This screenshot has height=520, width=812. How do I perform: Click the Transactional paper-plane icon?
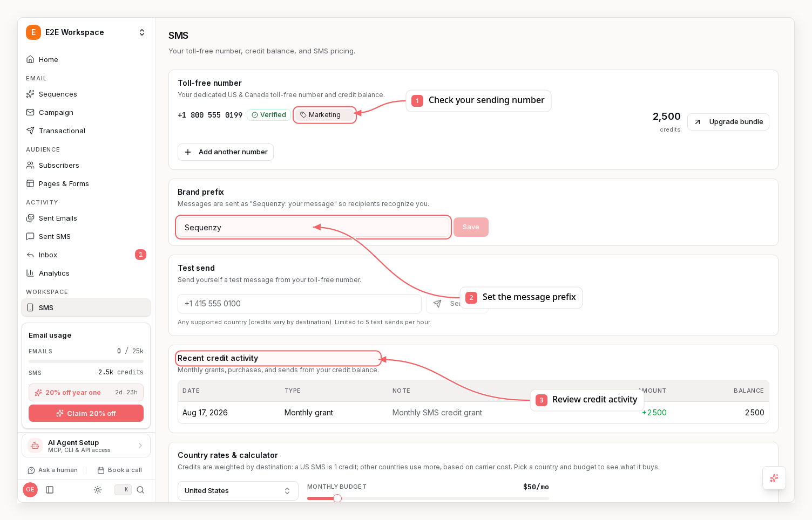pos(30,131)
